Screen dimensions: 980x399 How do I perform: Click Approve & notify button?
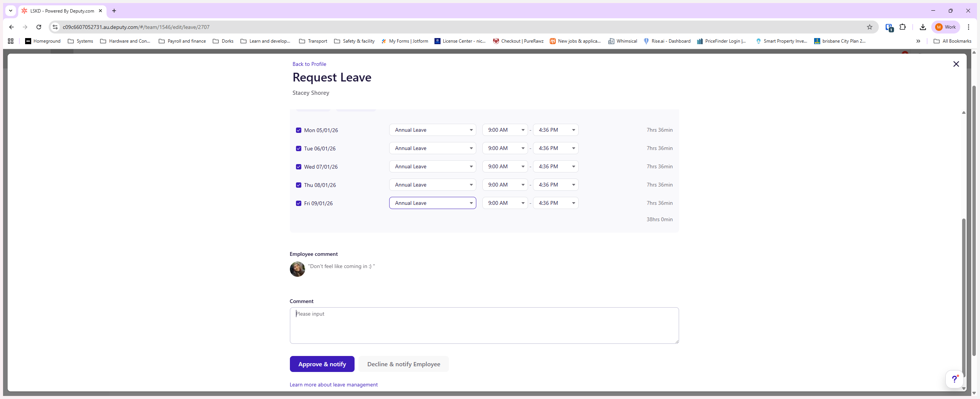[322, 364]
